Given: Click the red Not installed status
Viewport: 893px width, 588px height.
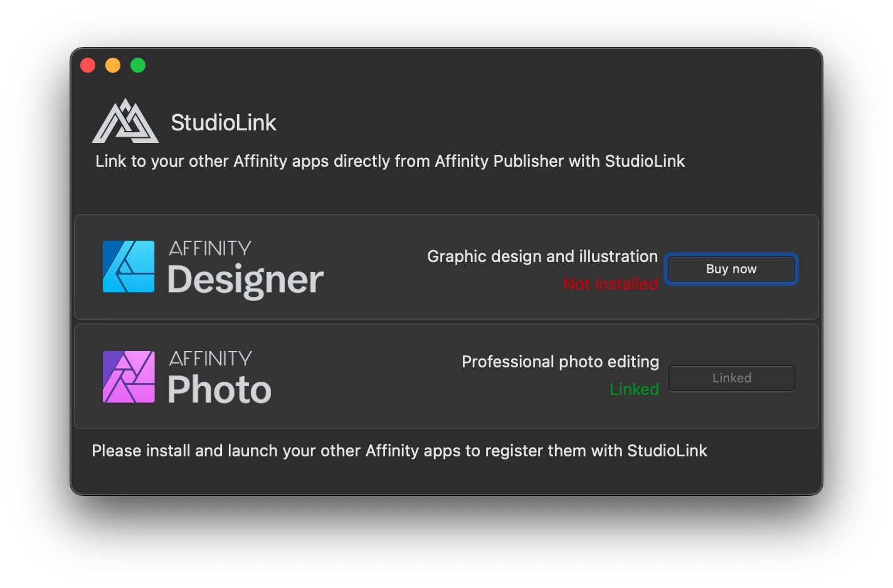Looking at the screenshot, I should click(610, 283).
